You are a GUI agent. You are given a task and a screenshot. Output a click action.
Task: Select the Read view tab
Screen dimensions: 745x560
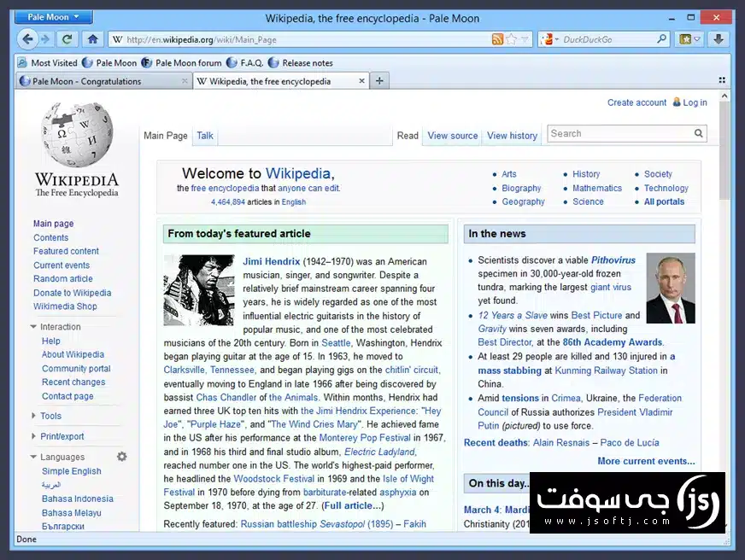click(x=408, y=136)
